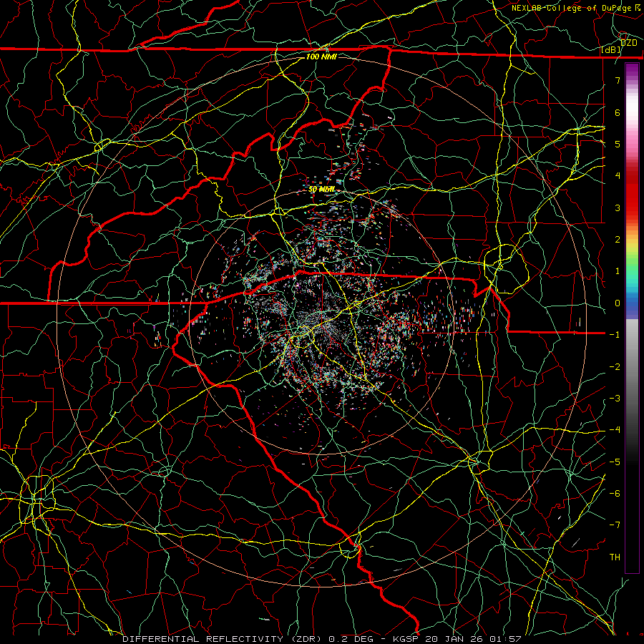The image size is (644, 644).
Task: Click the negative 4 scale value
Action: 615,430
